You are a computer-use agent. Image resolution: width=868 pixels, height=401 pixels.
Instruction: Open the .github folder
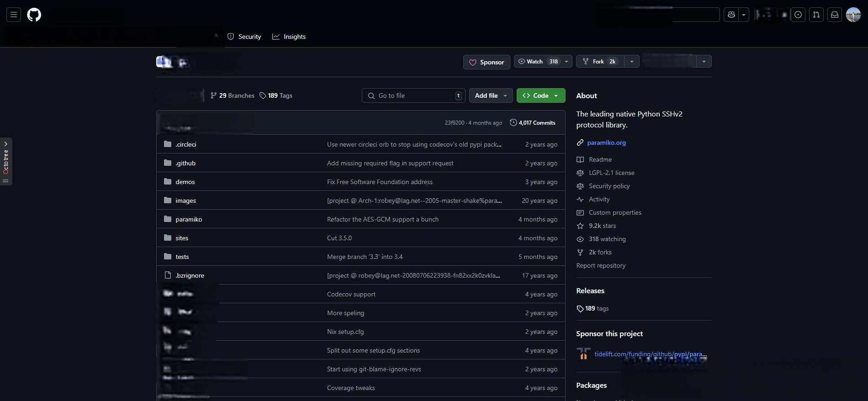[185, 163]
